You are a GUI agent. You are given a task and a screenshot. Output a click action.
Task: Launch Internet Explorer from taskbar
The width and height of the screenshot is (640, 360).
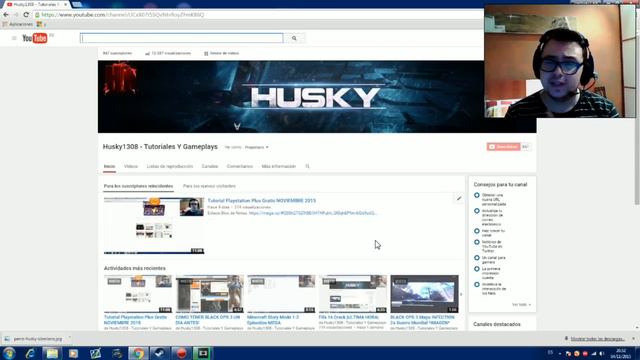click(31, 353)
